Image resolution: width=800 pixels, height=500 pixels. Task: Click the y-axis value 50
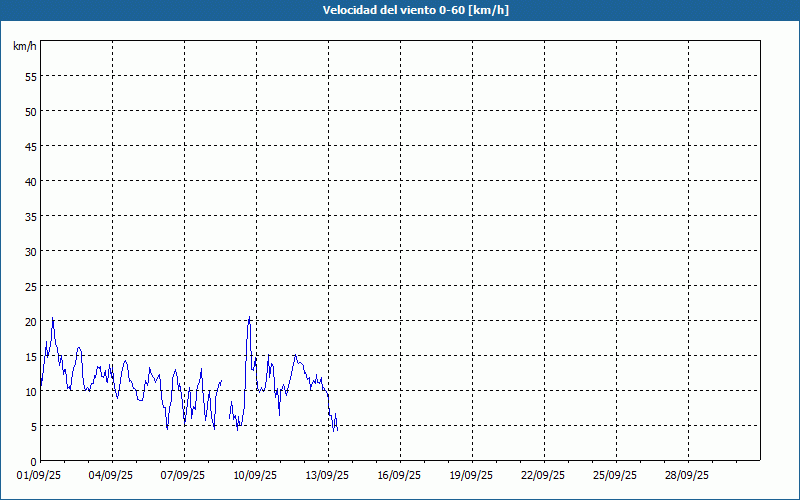[31, 112]
